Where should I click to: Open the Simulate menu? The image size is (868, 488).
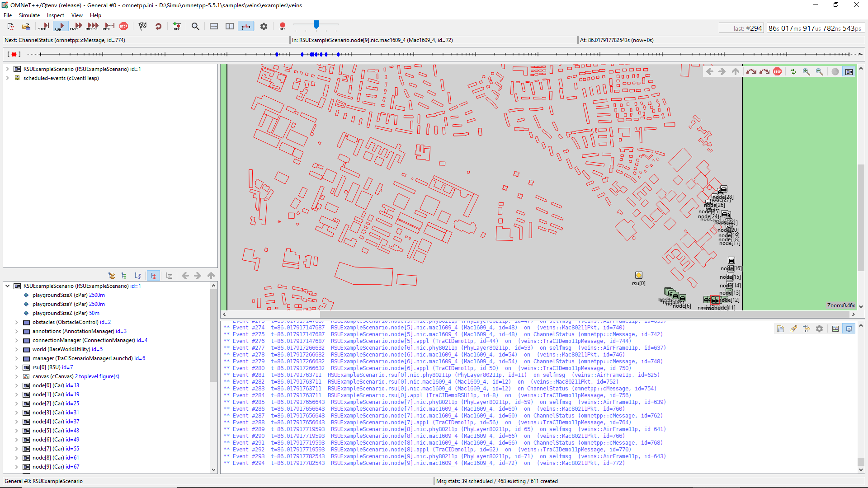[x=29, y=15]
